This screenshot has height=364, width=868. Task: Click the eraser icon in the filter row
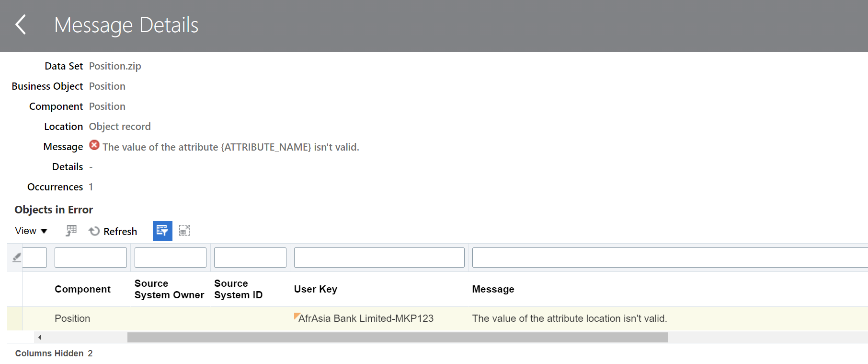pos(16,257)
